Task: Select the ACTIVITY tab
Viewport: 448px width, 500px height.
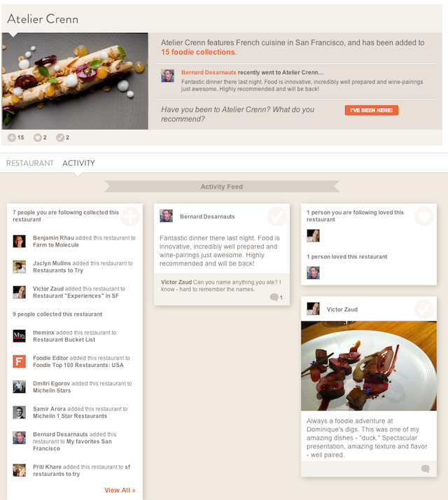Action: (x=78, y=163)
